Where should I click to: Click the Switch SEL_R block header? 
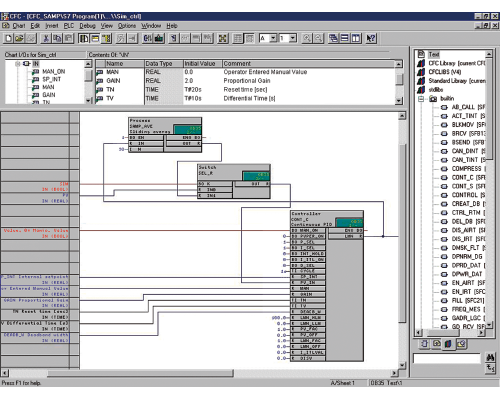(234, 173)
